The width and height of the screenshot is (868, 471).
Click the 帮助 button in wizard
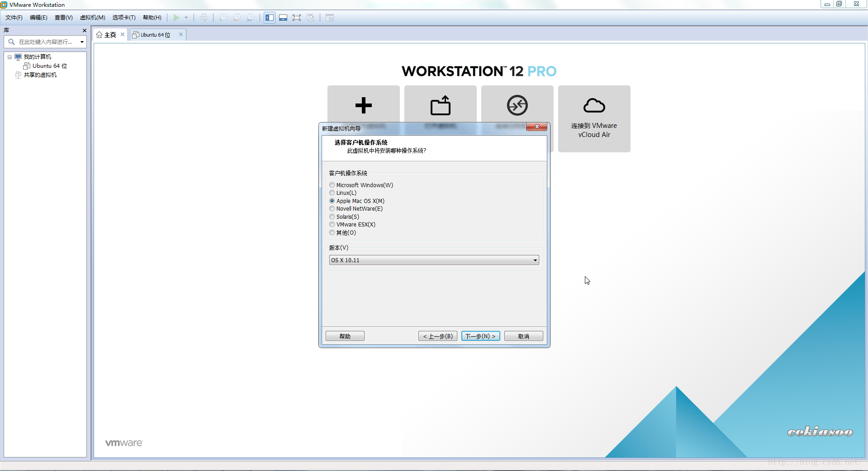pos(345,336)
